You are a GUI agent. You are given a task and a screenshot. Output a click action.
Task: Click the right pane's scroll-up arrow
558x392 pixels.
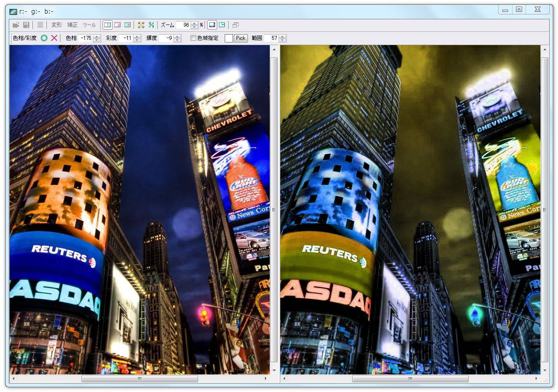[x=545, y=49]
